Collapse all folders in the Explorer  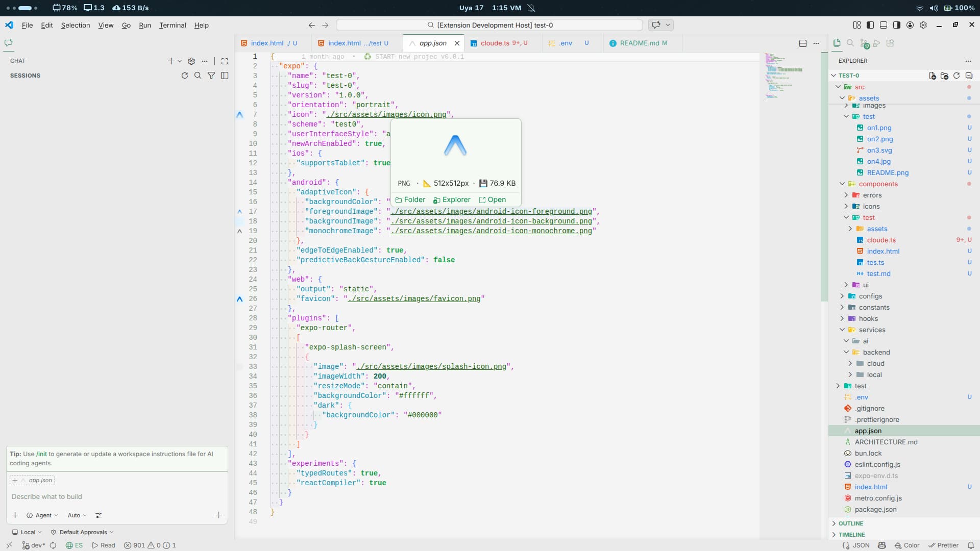point(969,76)
